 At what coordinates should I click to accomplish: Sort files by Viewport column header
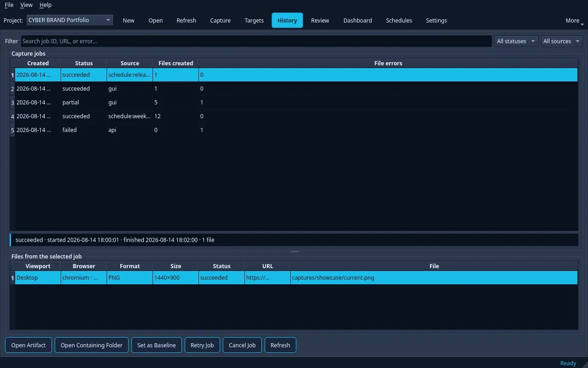(x=38, y=266)
